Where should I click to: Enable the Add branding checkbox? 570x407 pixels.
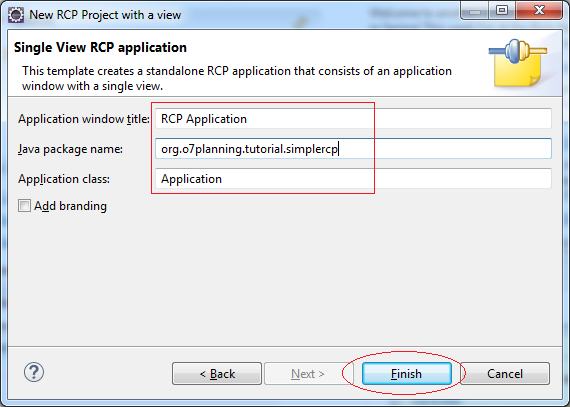pyautogui.click(x=24, y=206)
